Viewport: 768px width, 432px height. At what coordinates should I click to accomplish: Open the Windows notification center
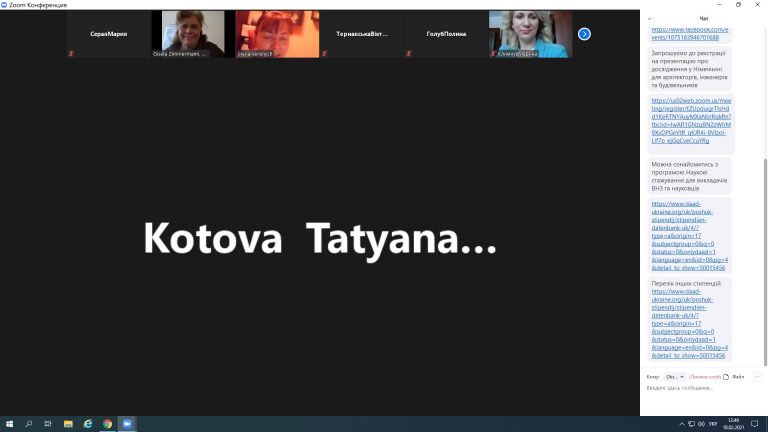[x=757, y=424]
